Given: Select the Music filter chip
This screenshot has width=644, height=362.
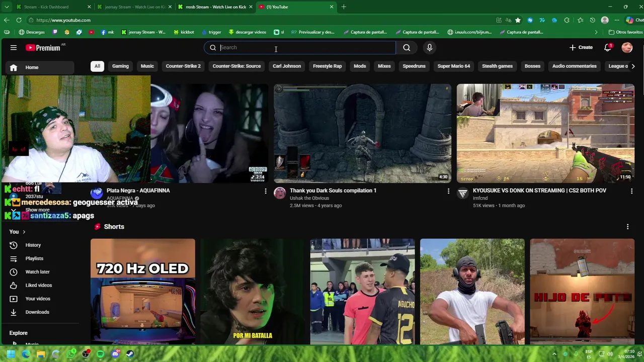Looking at the screenshot, I should (147, 66).
